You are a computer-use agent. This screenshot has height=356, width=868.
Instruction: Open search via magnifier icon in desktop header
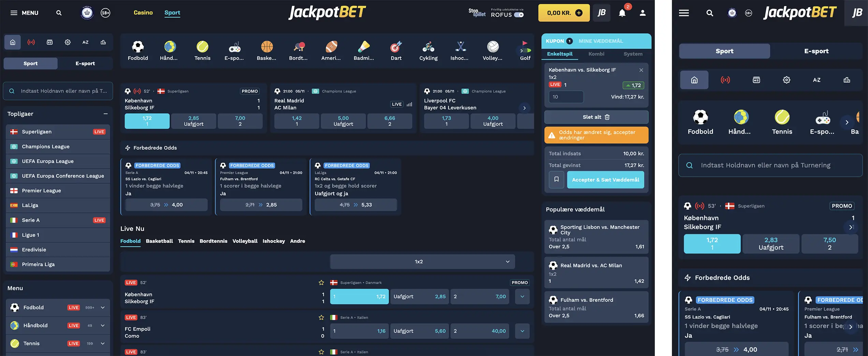click(59, 13)
